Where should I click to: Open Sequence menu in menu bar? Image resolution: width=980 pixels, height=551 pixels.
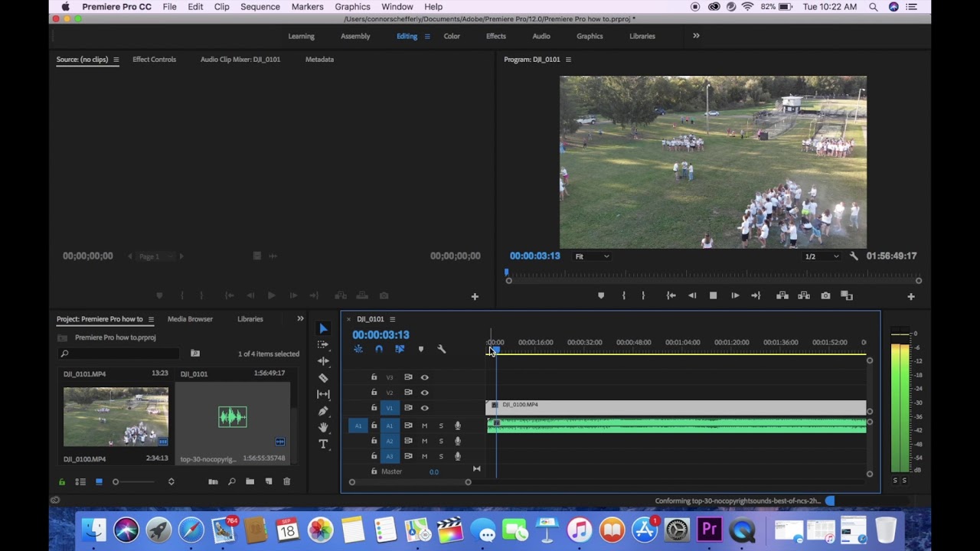[x=260, y=7]
